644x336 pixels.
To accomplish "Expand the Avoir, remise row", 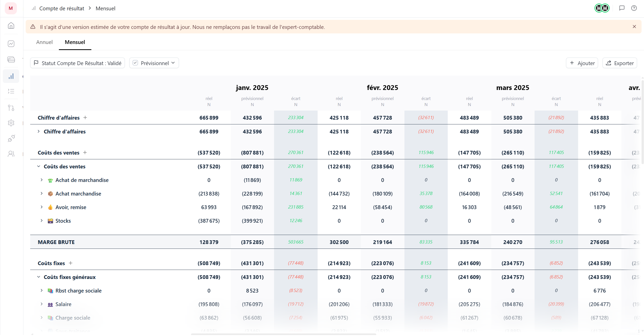I will coord(42,207).
